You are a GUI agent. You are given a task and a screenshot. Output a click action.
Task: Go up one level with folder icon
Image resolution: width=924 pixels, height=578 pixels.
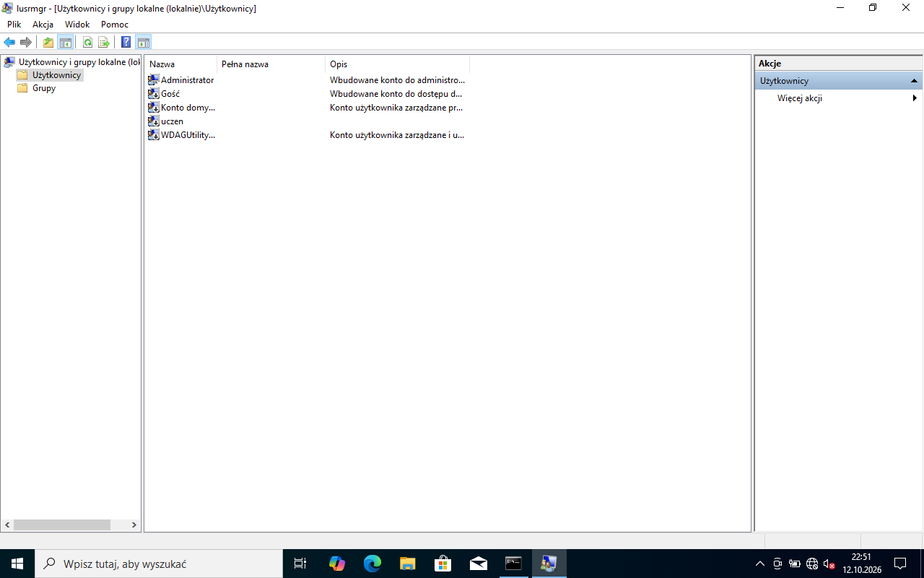48,42
